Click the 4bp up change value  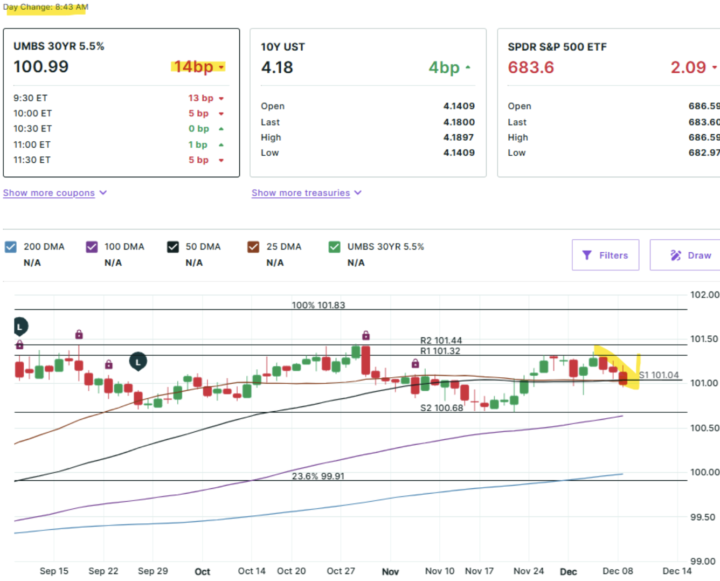click(x=444, y=68)
